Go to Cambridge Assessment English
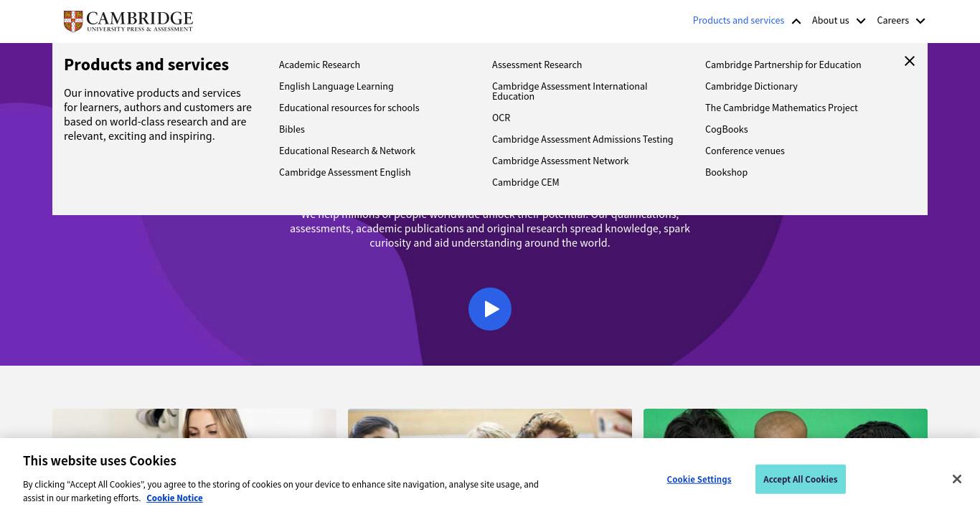This screenshot has height=522, width=980. pyautogui.click(x=344, y=172)
